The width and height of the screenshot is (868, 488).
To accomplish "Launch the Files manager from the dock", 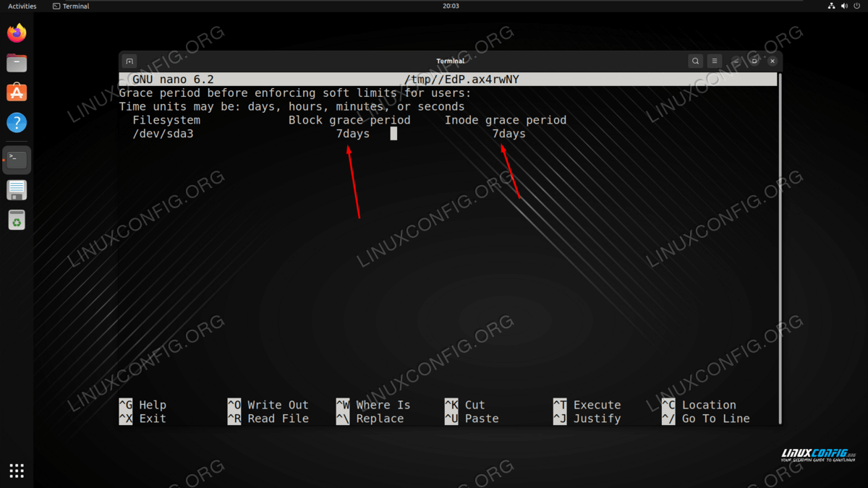I will pyautogui.click(x=17, y=63).
